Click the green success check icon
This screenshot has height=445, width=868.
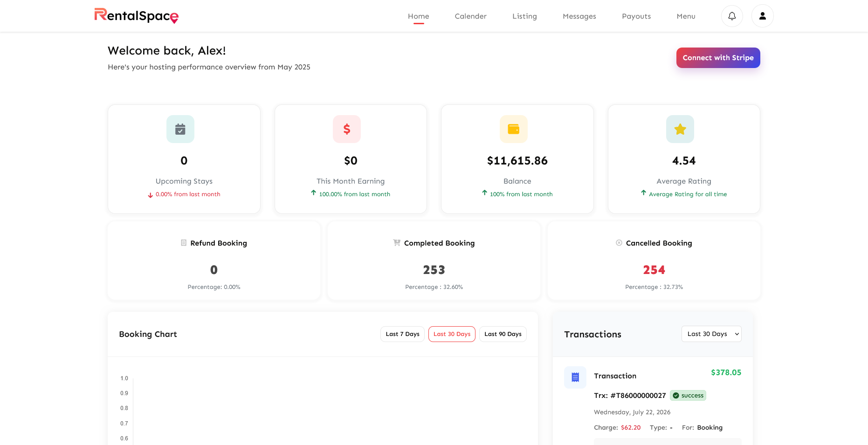pyautogui.click(x=676, y=396)
